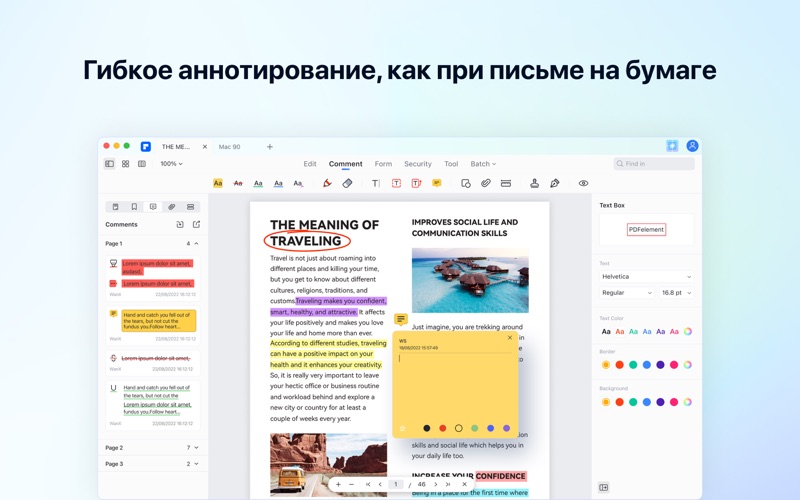This screenshot has width=800, height=500.
Task: Export comments using the share icon
Action: (x=196, y=224)
